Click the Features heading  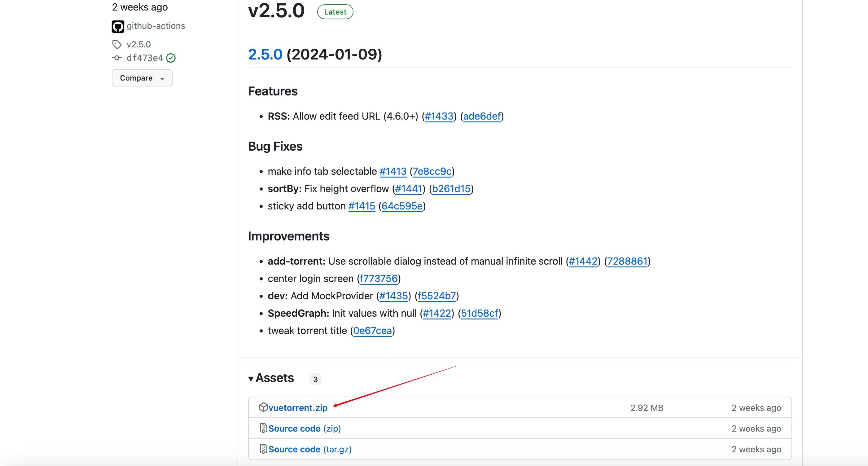click(273, 91)
